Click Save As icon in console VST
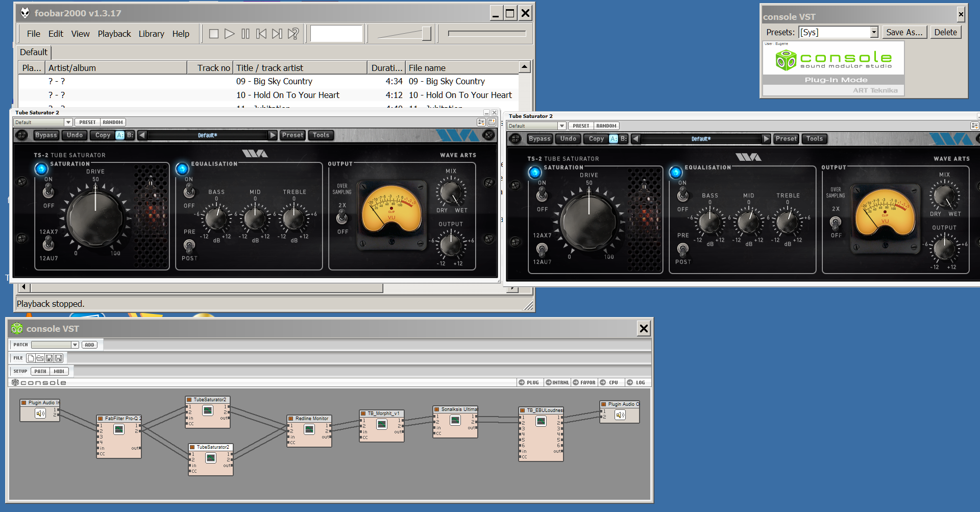The height and width of the screenshot is (512, 980). [x=59, y=358]
